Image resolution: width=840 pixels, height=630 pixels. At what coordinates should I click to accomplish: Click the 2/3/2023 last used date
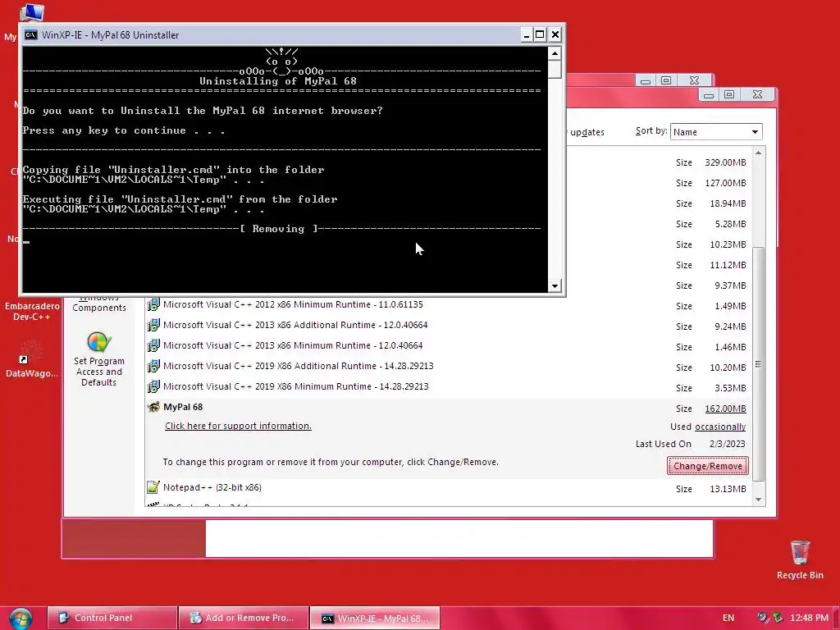[x=727, y=444]
